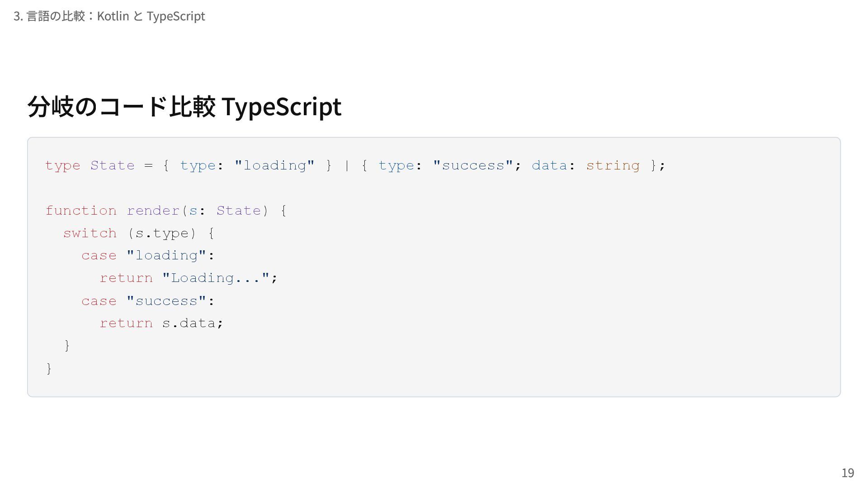
Task: Click the slide title "分岐のコード比較 TypeScript"
Action: coord(184,107)
